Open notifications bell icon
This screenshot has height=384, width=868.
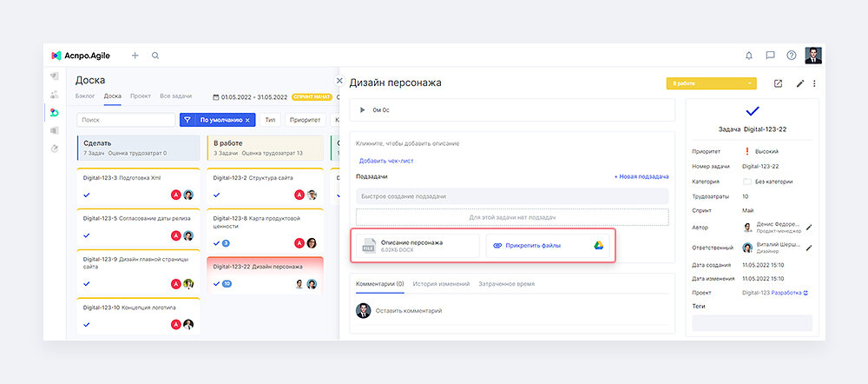749,56
